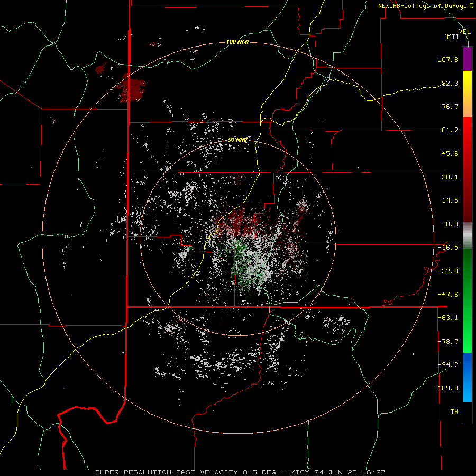Select the -63.1 scale value

(x=448, y=318)
